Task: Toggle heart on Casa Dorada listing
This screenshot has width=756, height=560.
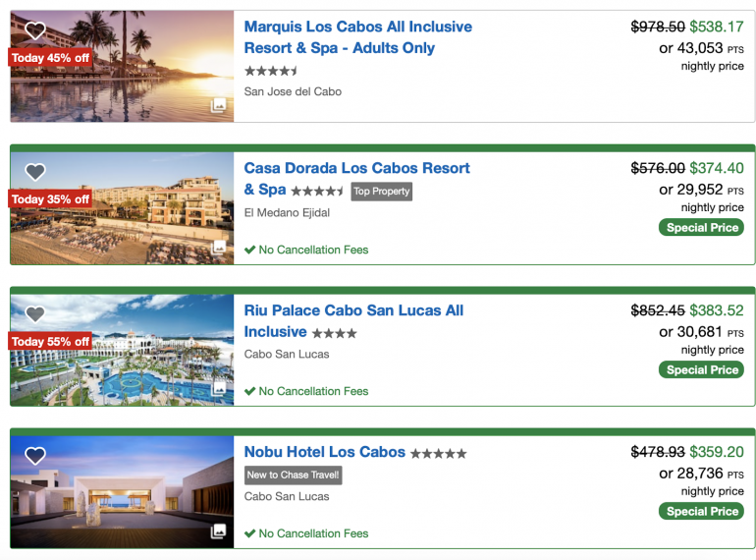Action: coord(35,172)
